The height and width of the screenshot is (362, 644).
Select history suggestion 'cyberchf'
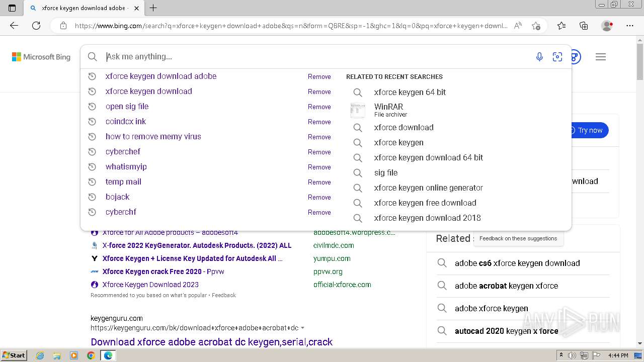point(121,212)
